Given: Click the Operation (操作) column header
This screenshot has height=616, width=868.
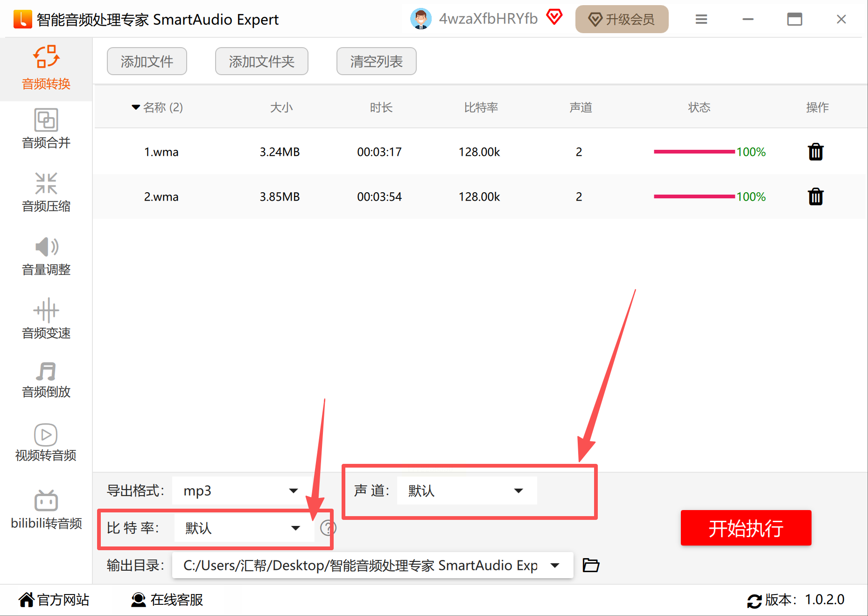Looking at the screenshot, I should pyautogui.click(x=818, y=107).
